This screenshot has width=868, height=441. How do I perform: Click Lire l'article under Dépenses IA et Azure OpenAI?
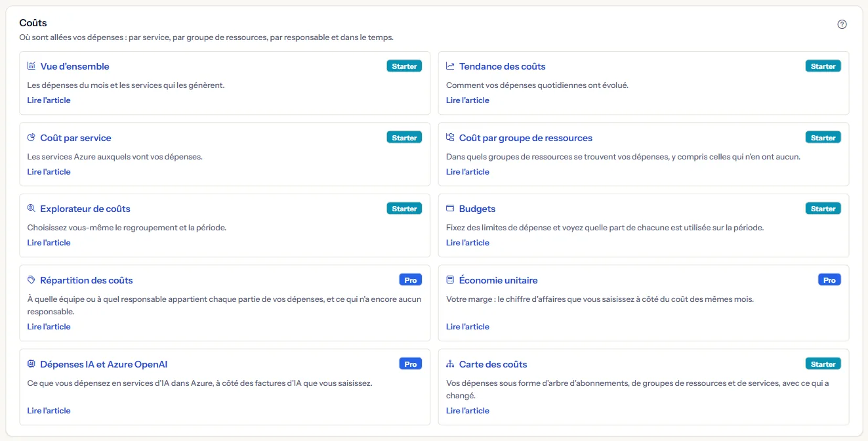point(49,411)
